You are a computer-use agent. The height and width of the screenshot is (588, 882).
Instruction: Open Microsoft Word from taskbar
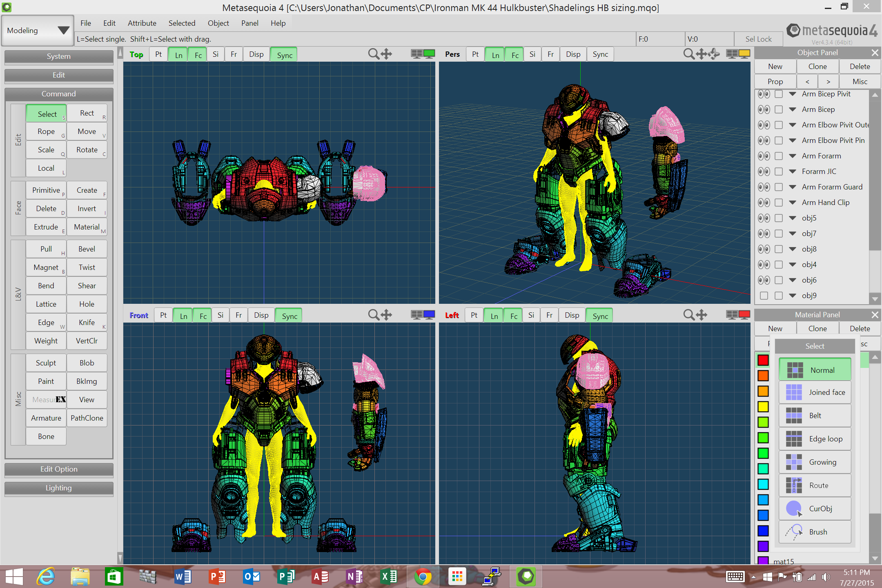[x=183, y=577]
